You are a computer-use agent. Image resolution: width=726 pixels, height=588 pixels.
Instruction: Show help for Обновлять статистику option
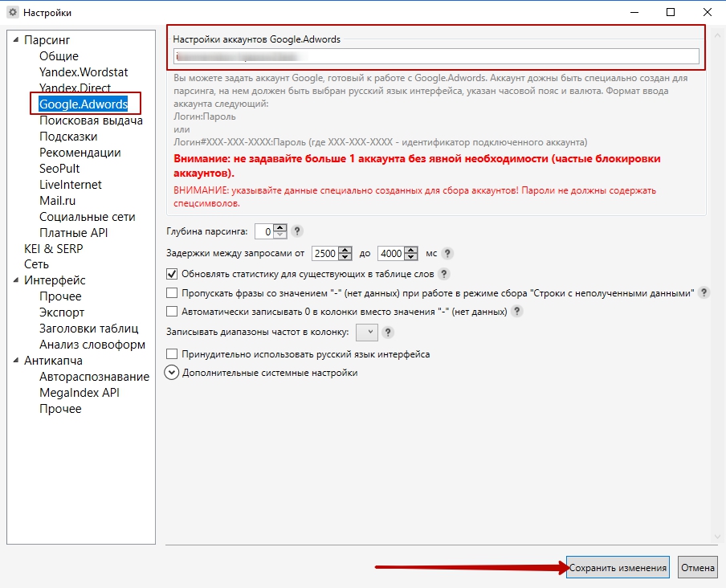pyautogui.click(x=443, y=274)
